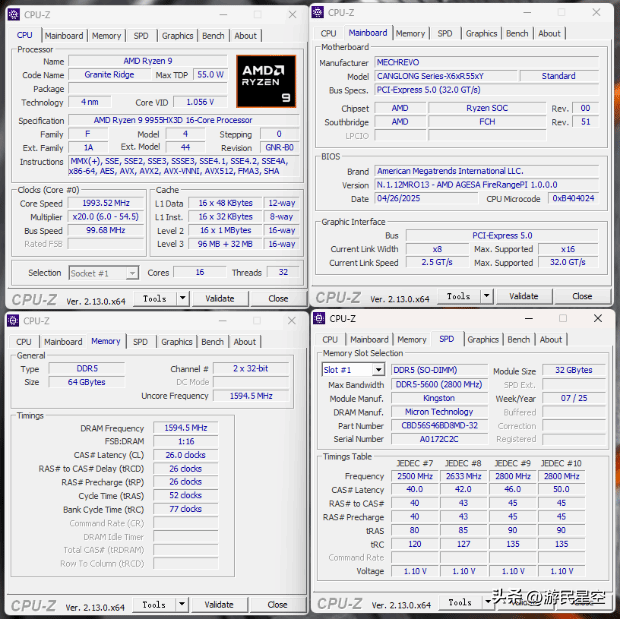Click Serial Number value A0172C2C
This screenshot has height=619, width=620.
439,439
